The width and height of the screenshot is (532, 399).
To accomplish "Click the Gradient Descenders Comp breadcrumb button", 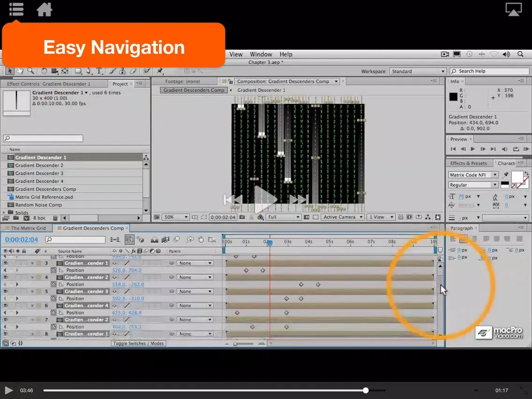I will pos(194,90).
